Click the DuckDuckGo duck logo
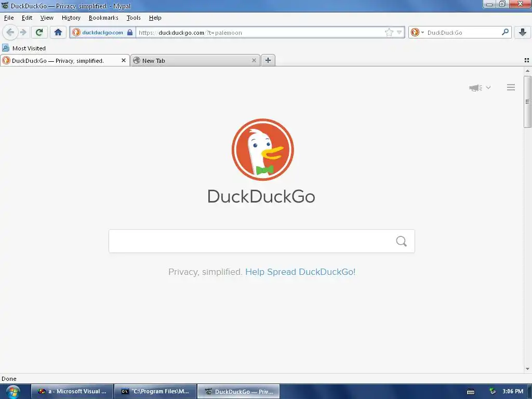This screenshot has height=399, width=532. coord(262,150)
